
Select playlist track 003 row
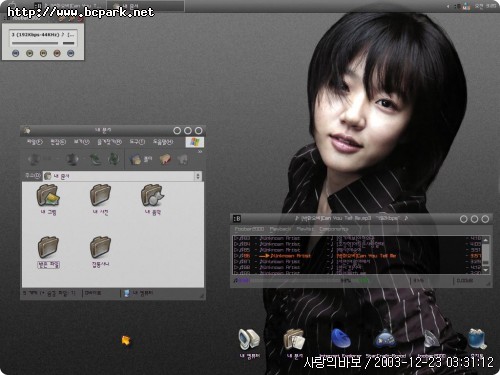pos(357,238)
